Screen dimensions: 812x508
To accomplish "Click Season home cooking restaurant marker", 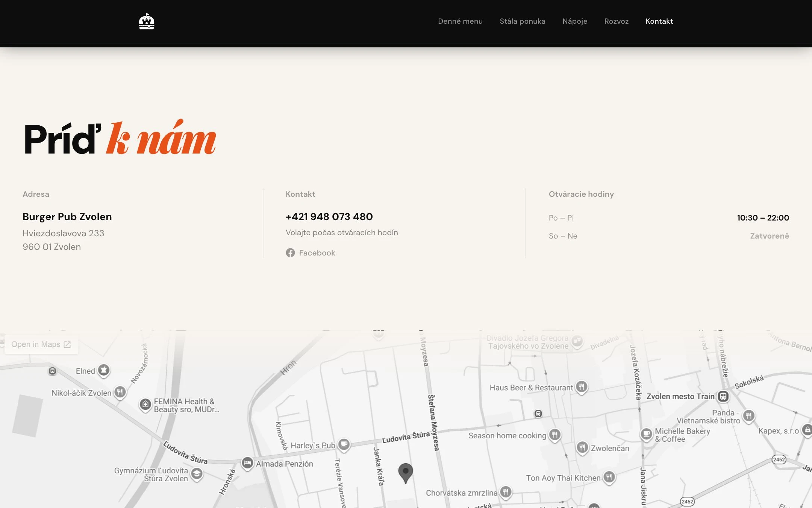I will click(x=555, y=435).
